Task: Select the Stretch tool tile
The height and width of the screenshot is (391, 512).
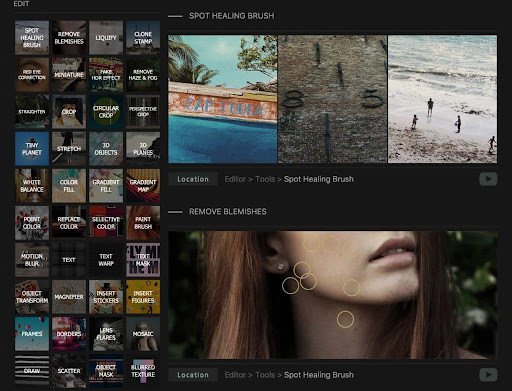Action: click(69, 149)
